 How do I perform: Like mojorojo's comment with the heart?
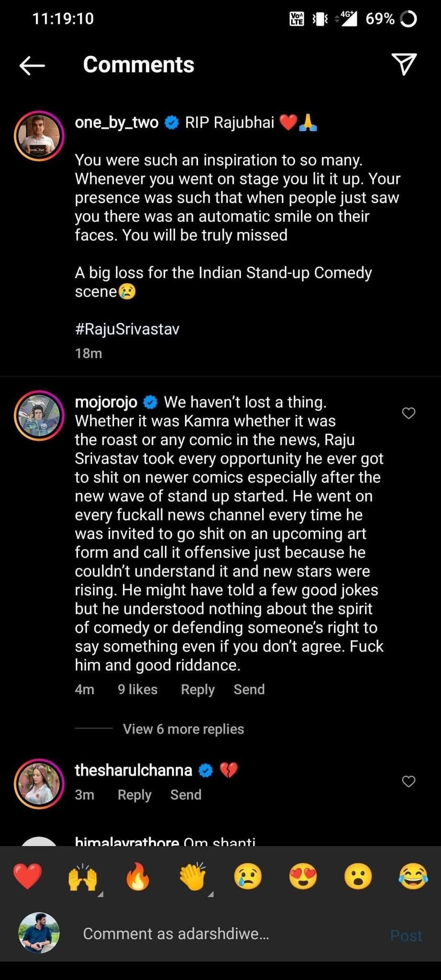(408, 413)
